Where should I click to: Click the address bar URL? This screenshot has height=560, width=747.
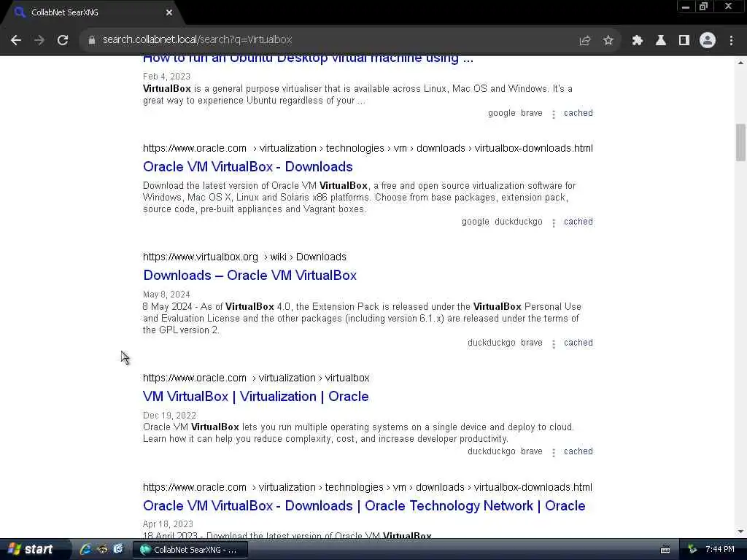tap(197, 39)
